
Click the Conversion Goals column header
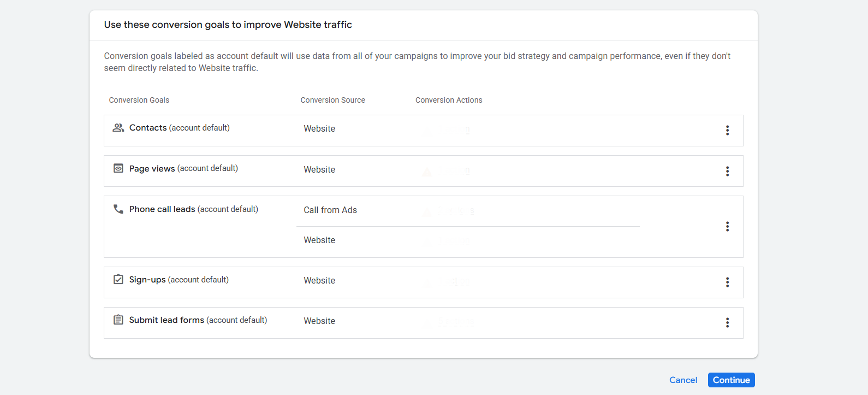[x=139, y=100]
